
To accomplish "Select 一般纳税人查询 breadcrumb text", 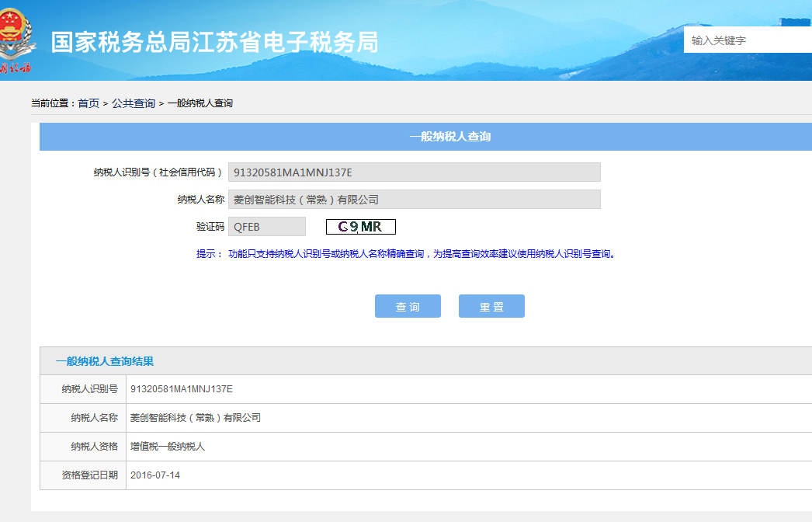I will coord(200,103).
